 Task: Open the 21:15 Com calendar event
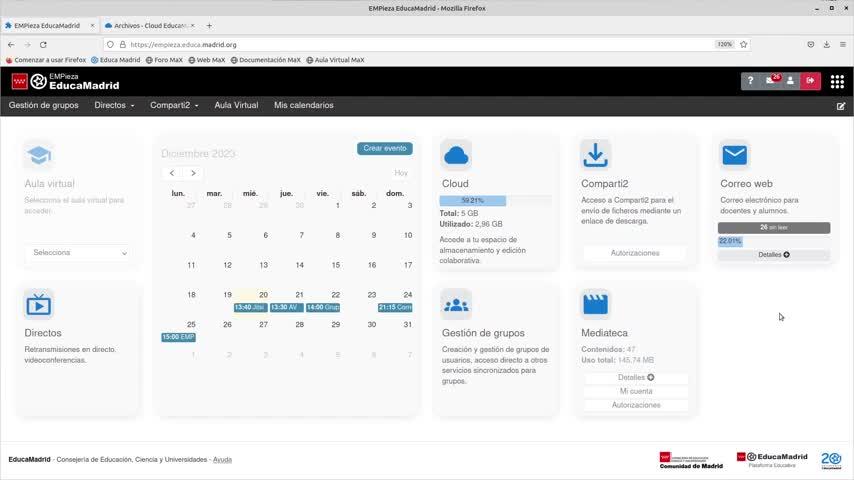point(395,307)
